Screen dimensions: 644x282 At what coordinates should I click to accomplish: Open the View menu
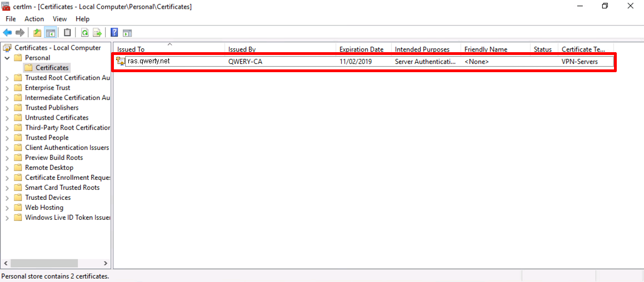[x=59, y=19]
